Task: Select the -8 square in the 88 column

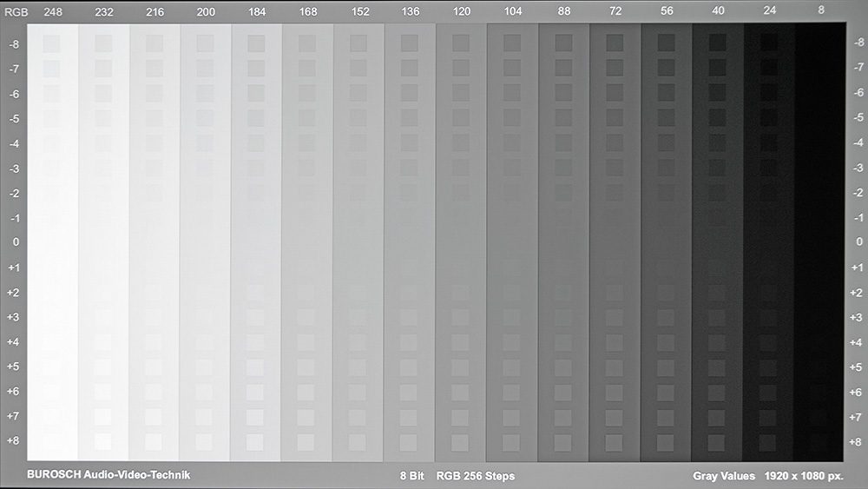Action: [563, 43]
